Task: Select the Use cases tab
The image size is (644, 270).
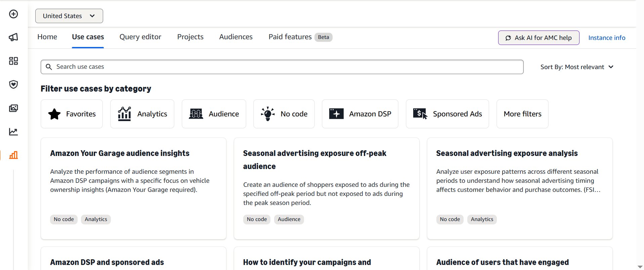Action: pos(88,37)
